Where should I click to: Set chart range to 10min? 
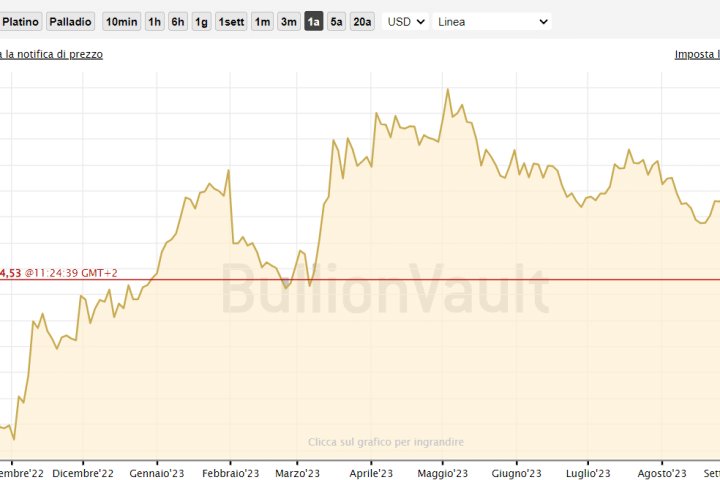[121, 21]
